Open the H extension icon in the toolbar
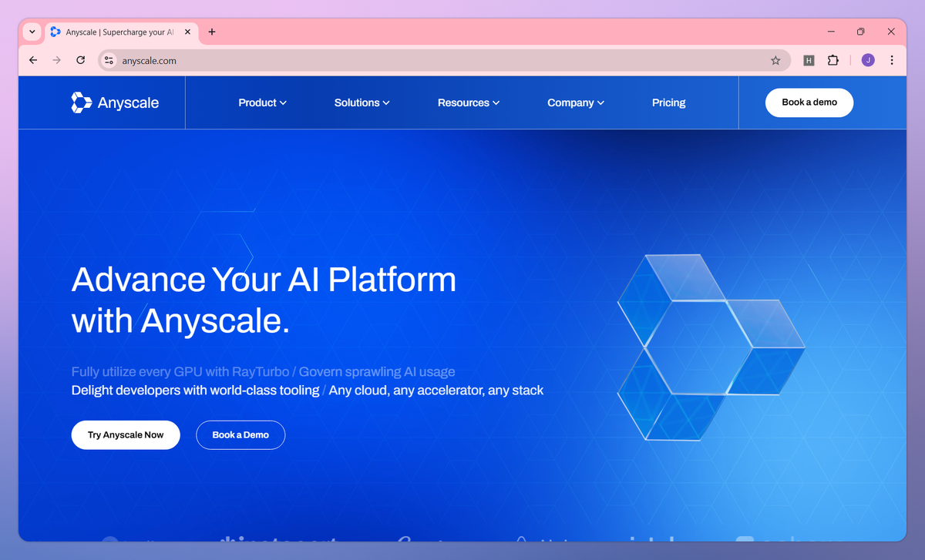The width and height of the screenshot is (925, 560). (809, 60)
